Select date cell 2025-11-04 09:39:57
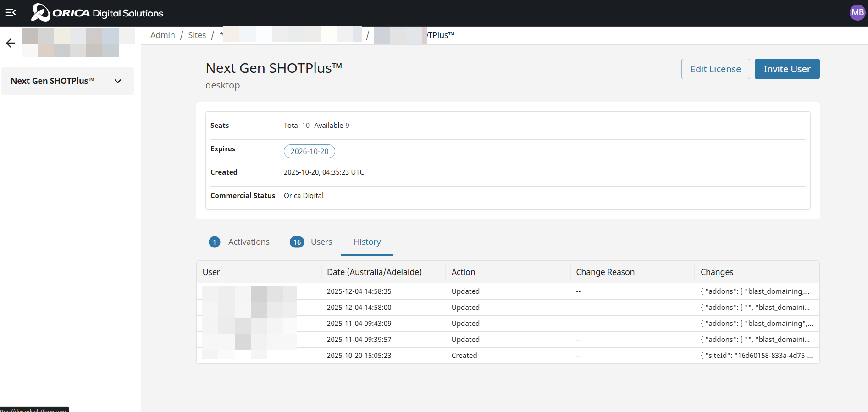Image resolution: width=868 pixels, height=412 pixels. pos(359,340)
